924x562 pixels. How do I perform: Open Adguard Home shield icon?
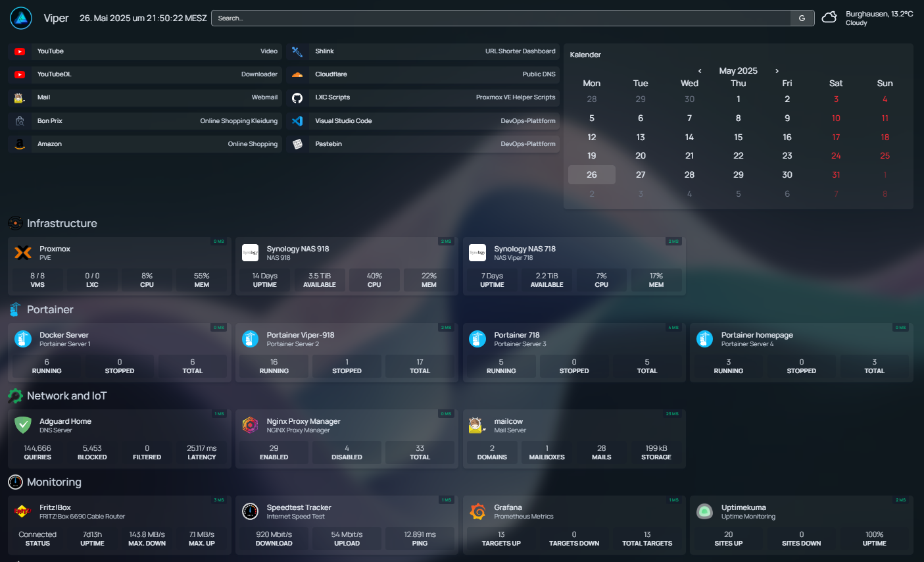click(23, 425)
